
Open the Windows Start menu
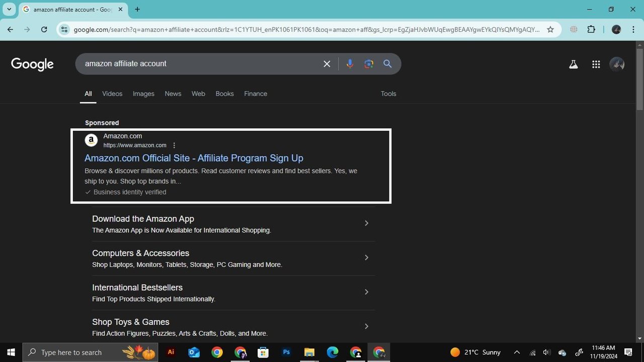point(11,352)
